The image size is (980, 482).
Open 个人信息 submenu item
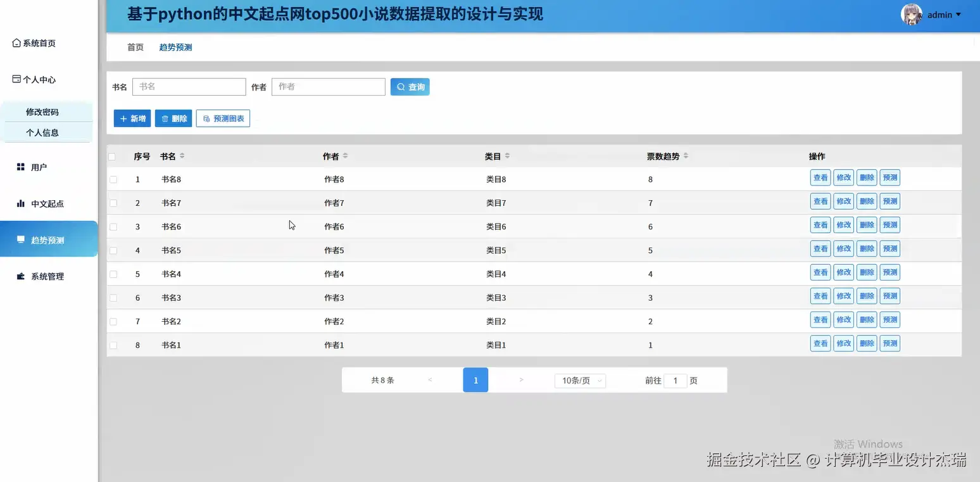click(x=42, y=132)
